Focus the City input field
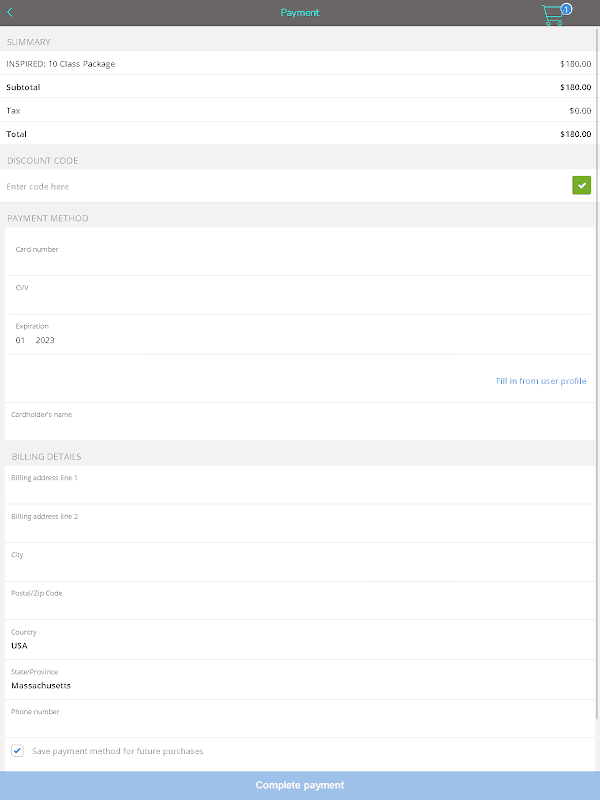The width and height of the screenshot is (600, 800). point(300,567)
